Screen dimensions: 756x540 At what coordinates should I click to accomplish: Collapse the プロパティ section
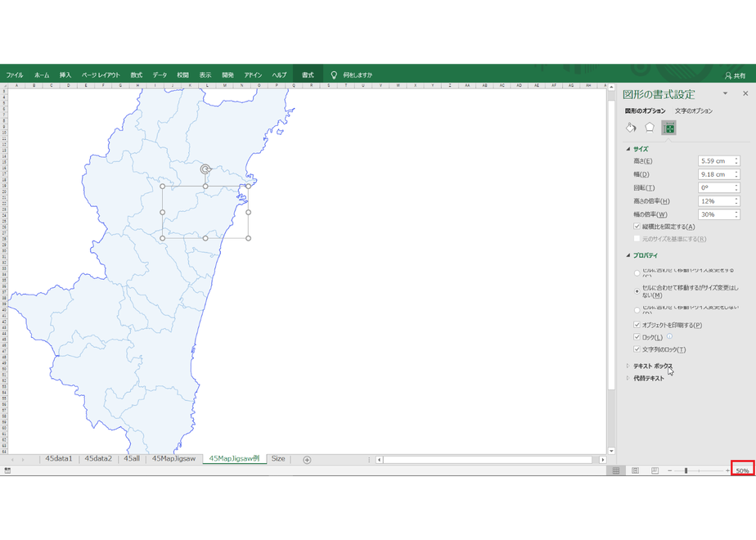[628, 255]
